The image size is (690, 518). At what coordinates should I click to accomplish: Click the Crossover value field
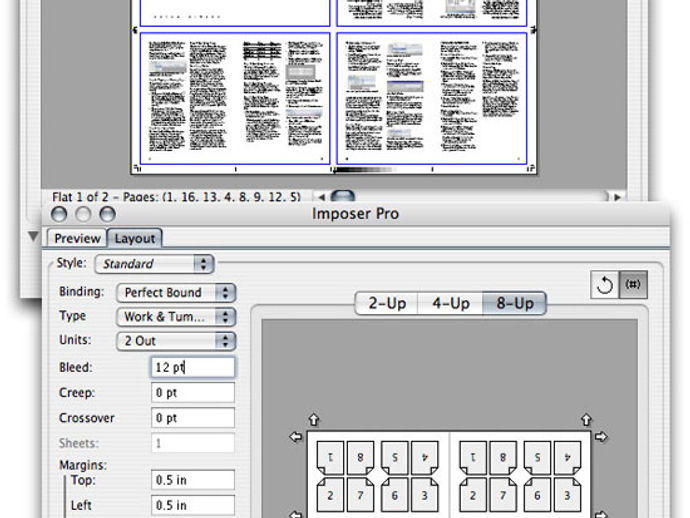click(193, 418)
